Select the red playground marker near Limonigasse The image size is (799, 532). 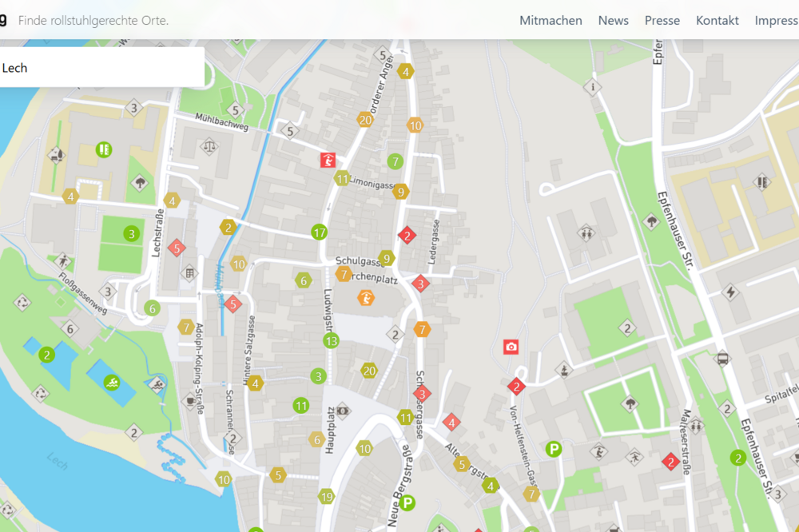tap(328, 158)
